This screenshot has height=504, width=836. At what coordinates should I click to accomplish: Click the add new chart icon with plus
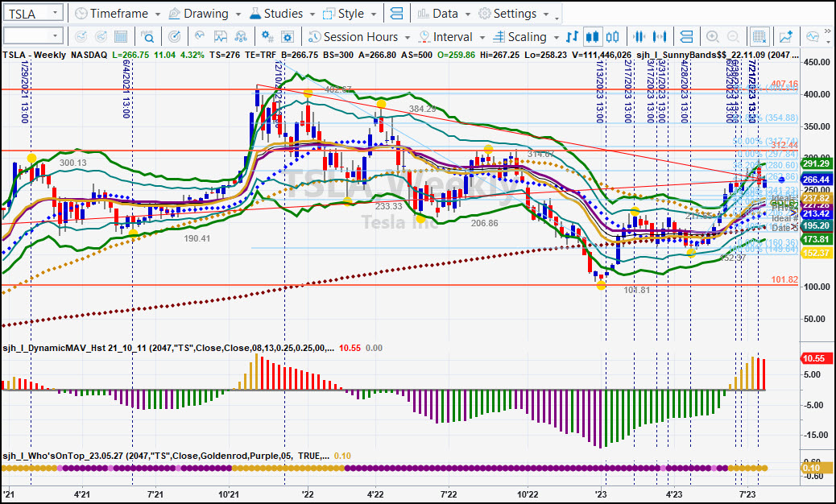(x=786, y=37)
